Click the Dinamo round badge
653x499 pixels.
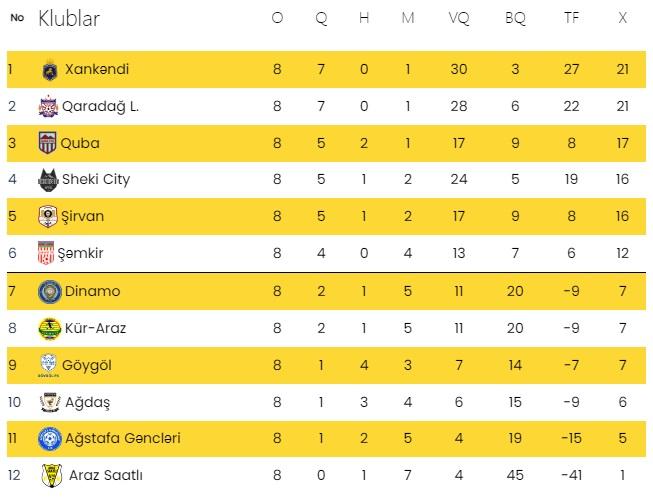[x=47, y=291]
